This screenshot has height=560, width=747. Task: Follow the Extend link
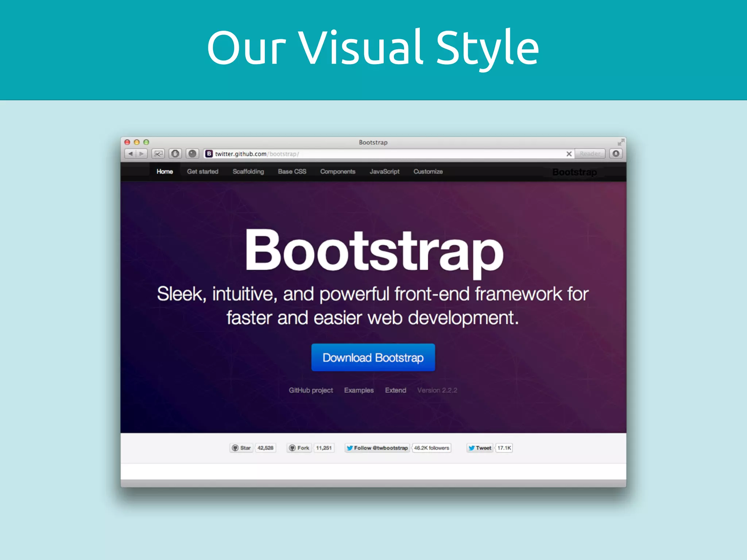(396, 390)
